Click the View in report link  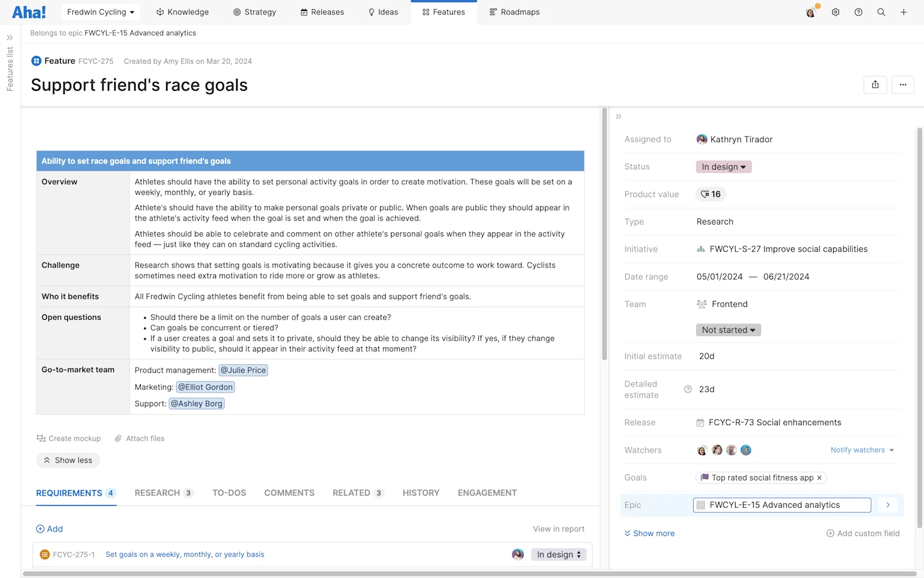click(x=558, y=529)
